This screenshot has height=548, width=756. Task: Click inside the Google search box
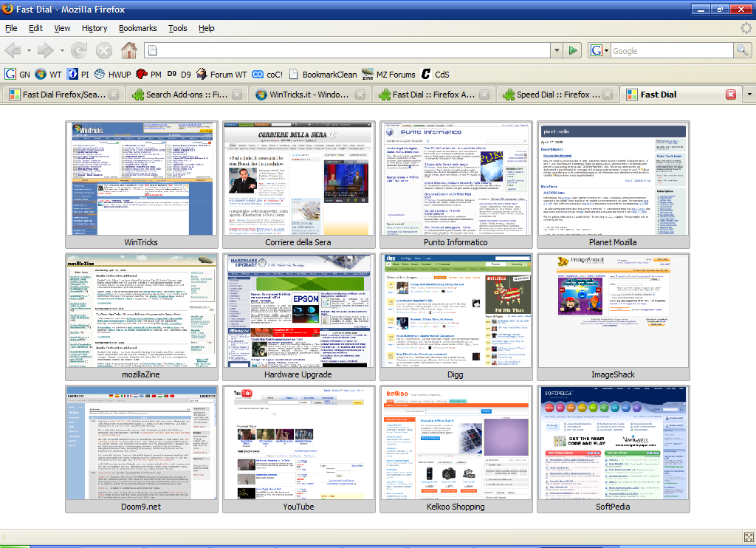672,50
